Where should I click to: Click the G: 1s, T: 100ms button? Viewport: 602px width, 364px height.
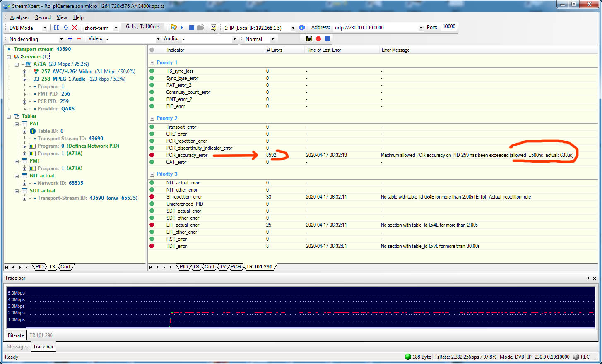click(143, 26)
